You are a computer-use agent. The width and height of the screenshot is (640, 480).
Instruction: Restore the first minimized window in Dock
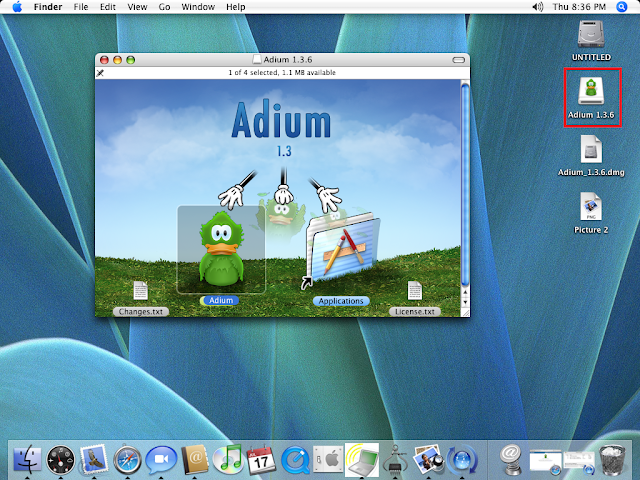[546, 461]
